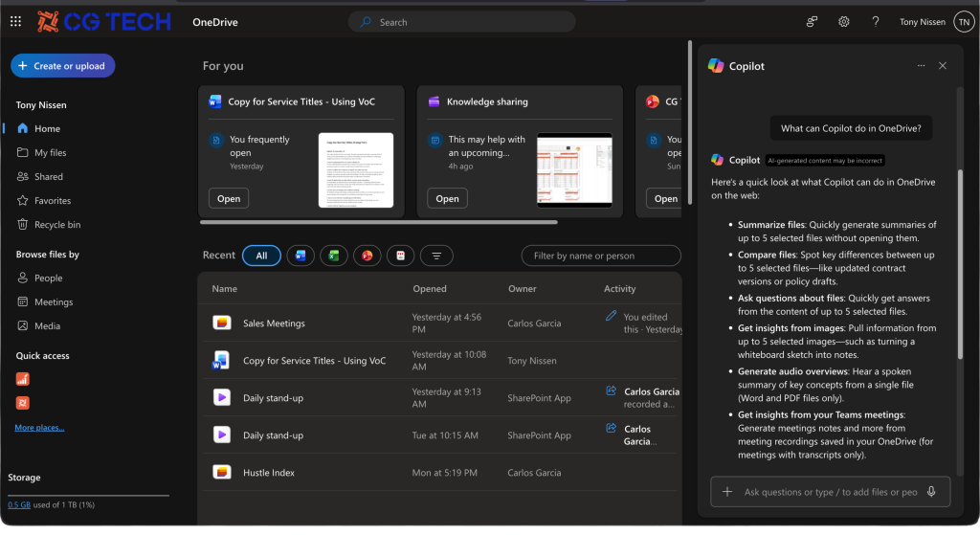
Task: Click the Word icon on Copy for Service Titles row
Action: (x=221, y=360)
